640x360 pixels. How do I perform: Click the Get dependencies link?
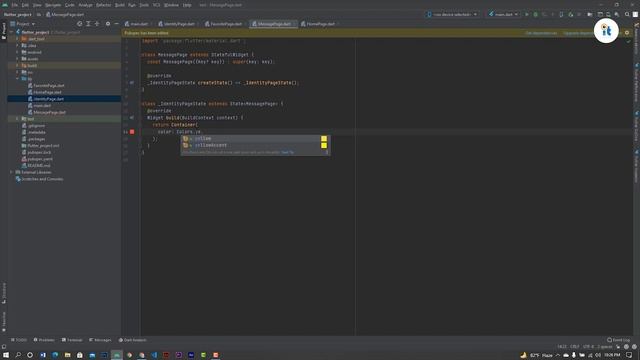tap(541, 33)
